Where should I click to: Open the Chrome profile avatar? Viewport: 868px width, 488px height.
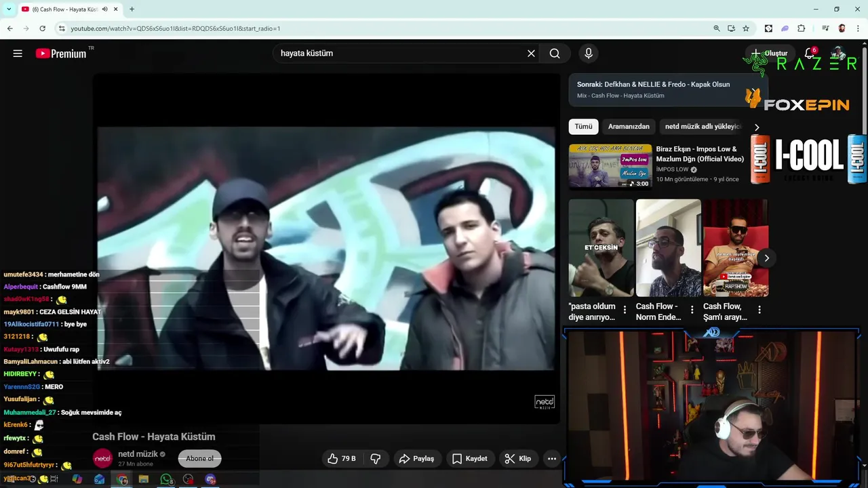click(x=842, y=28)
